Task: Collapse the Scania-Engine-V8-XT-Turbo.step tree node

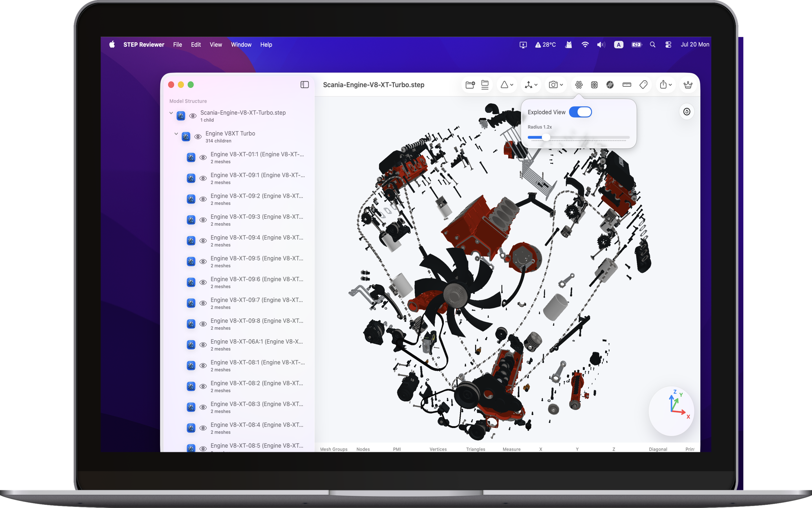Action: 171,113
